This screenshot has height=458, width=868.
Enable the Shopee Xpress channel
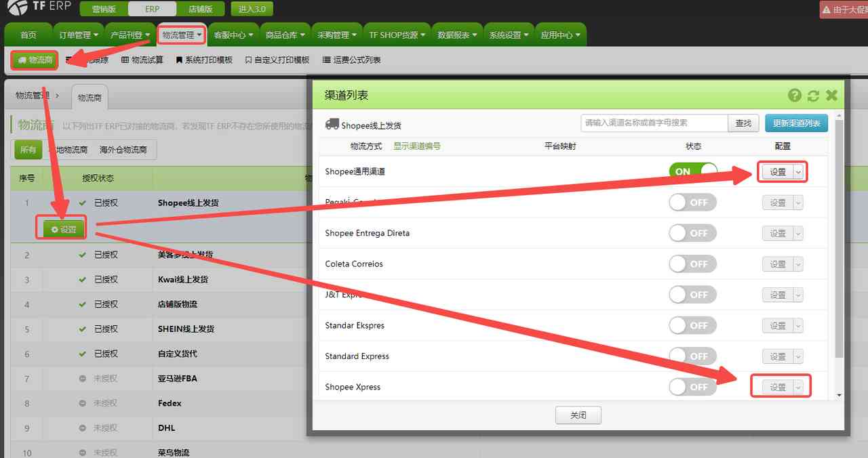click(692, 386)
